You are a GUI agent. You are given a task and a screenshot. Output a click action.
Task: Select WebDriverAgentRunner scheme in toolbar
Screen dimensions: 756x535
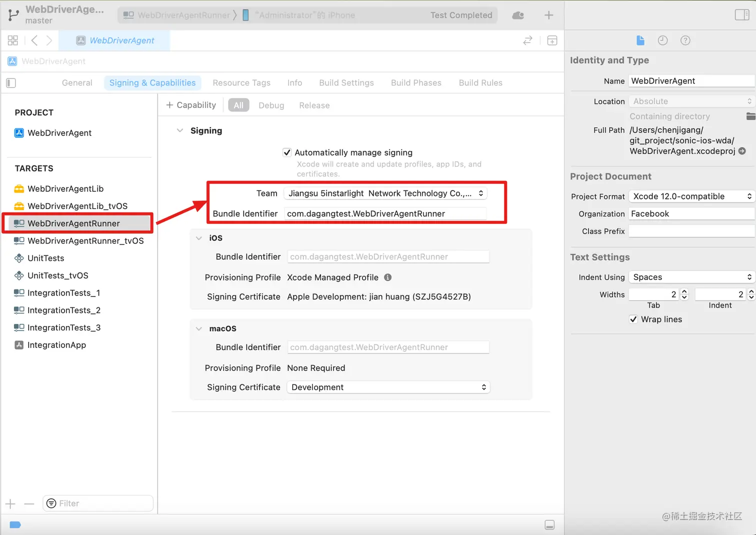point(176,15)
